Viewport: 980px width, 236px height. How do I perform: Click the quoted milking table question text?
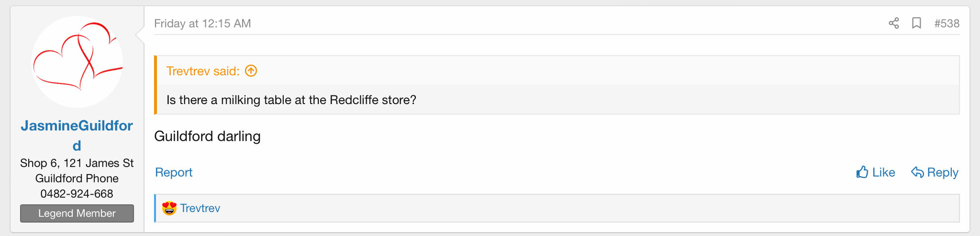[291, 100]
